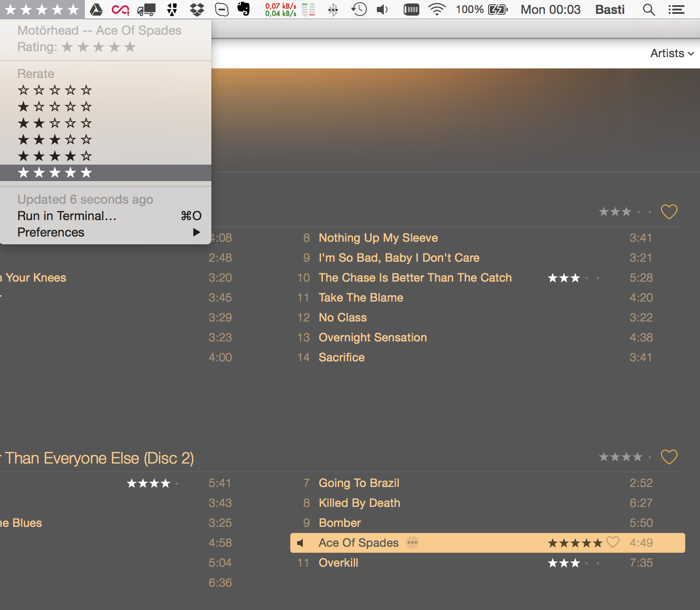This screenshot has height=610, width=700.
Task: Choose the zero-star rerate option
Action: [x=55, y=90]
